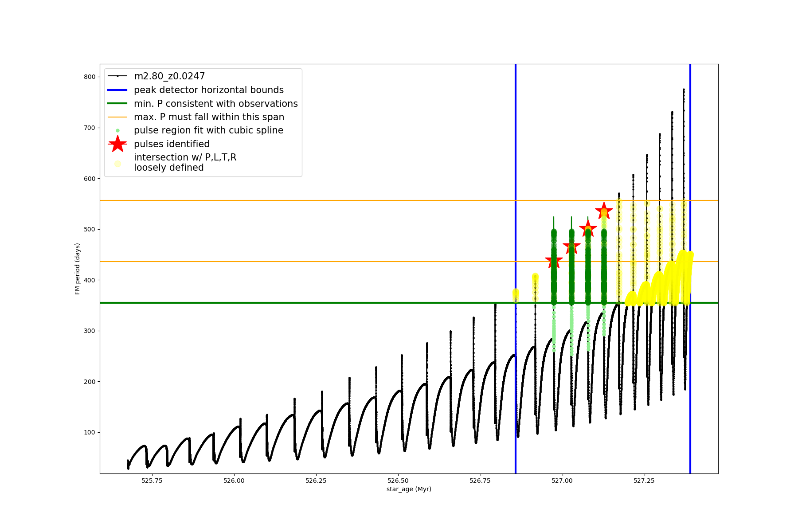Click the blue line sample in the legend
Viewport: 798px width, 532px height.
pos(117,90)
